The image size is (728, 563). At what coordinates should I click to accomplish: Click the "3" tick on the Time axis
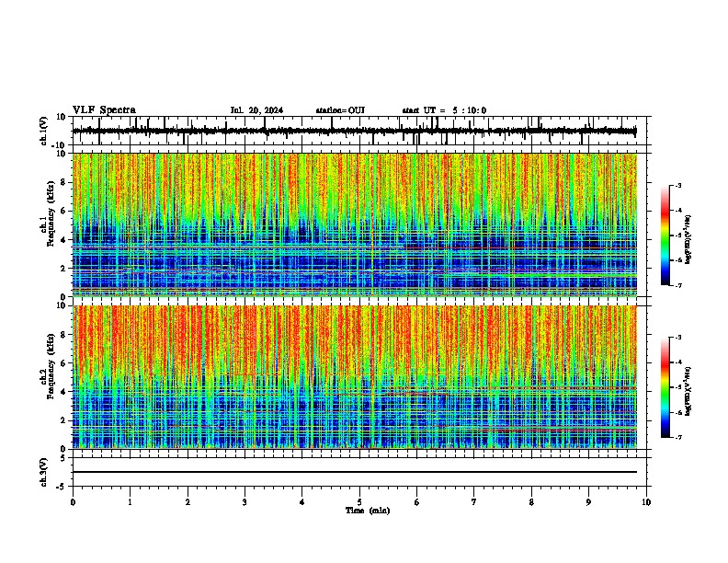click(x=245, y=502)
